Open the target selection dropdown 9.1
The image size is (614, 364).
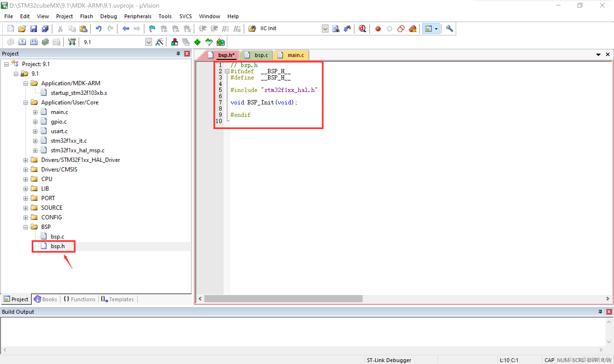[x=148, y=42]
